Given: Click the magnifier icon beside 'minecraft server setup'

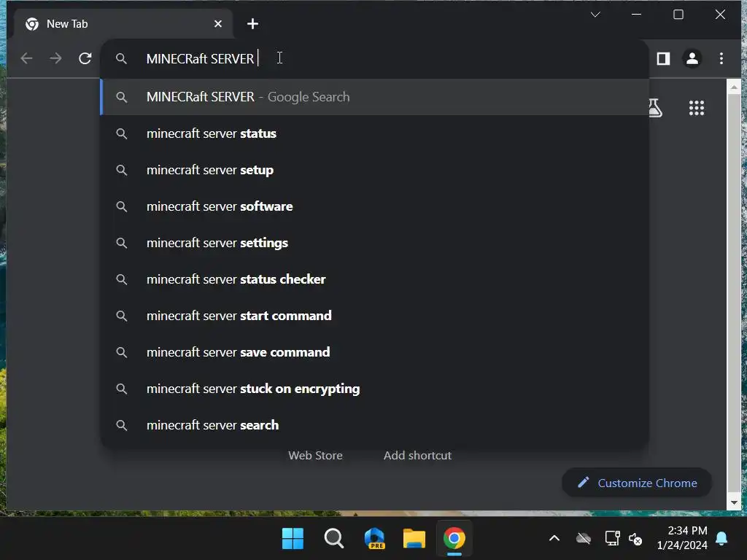Looking at the screenshot, I should (122, 170).
